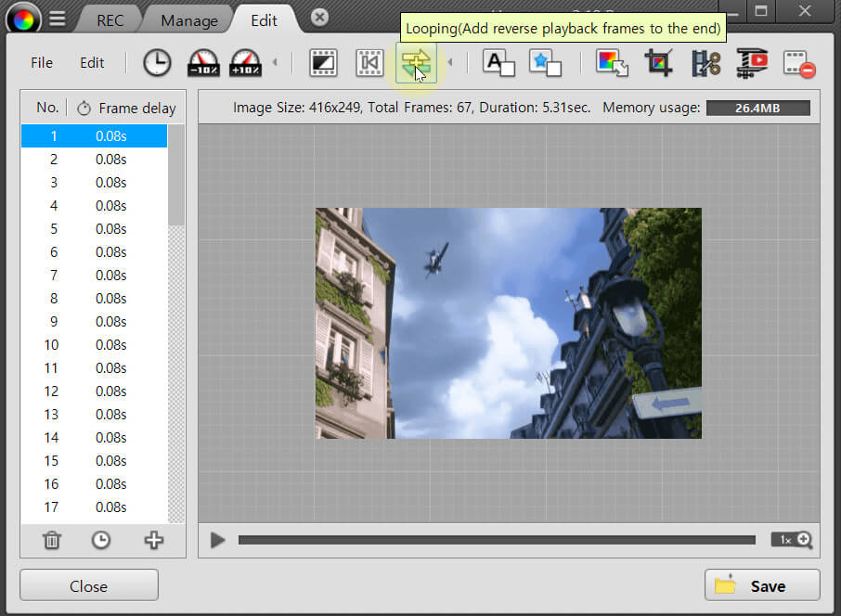Screen dimensions: 841x616
Task: Insert text using the A icon
Action: [x=498, y=63]
